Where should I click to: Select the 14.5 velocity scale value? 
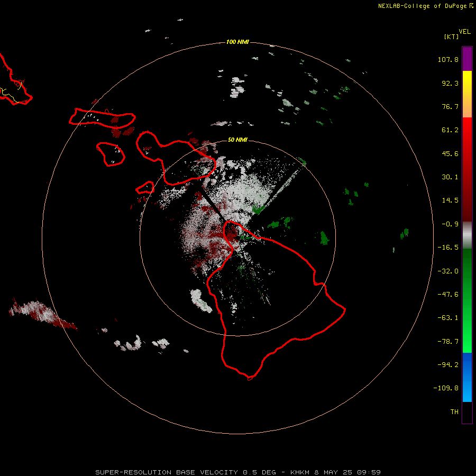(450, 200)
